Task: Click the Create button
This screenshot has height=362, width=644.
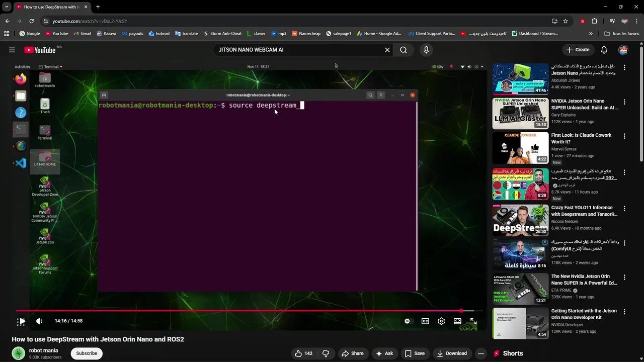Action: (x=578, y=50)
